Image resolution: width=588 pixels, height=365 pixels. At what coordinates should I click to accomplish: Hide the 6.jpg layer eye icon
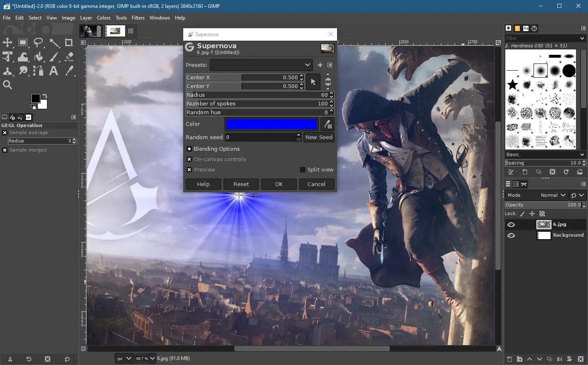pos(511,225)
